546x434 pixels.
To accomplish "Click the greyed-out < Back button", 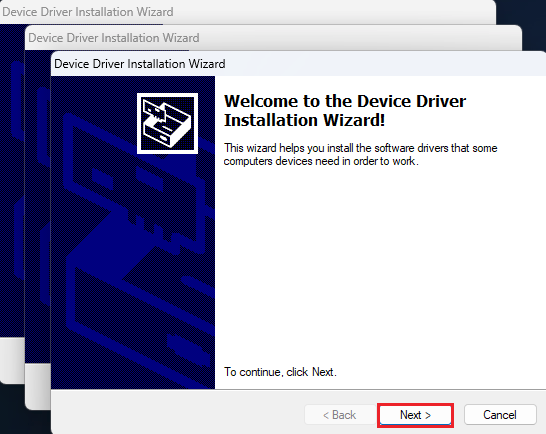I will pos(339,415).
